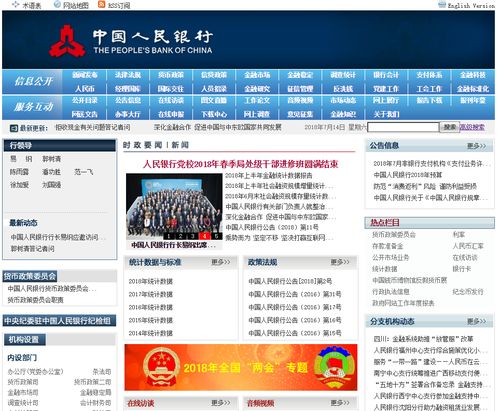Open 人民币汇率 in 热点栏目
The image size is (499, 411).
point(468,246)
